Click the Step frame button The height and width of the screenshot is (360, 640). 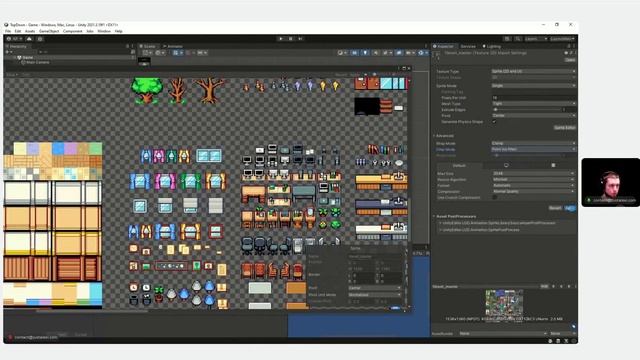(300, 39)
